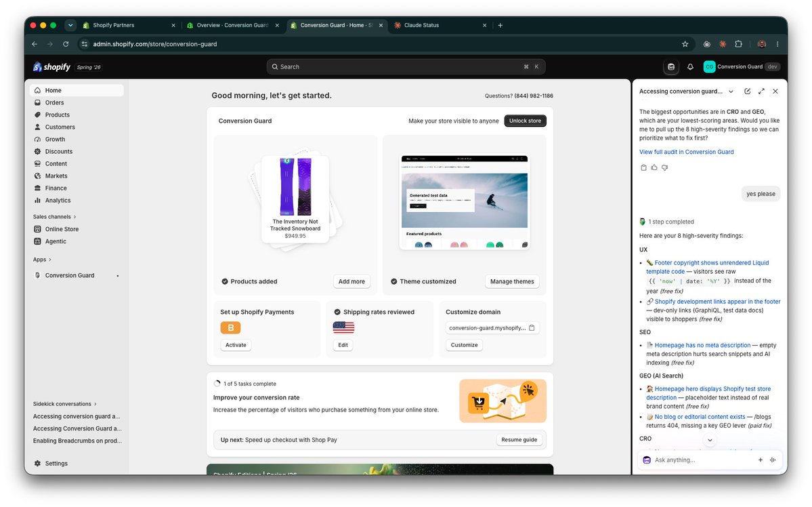Open notifications bell
This screenshot has height=507, width=812.
[690, 67]
